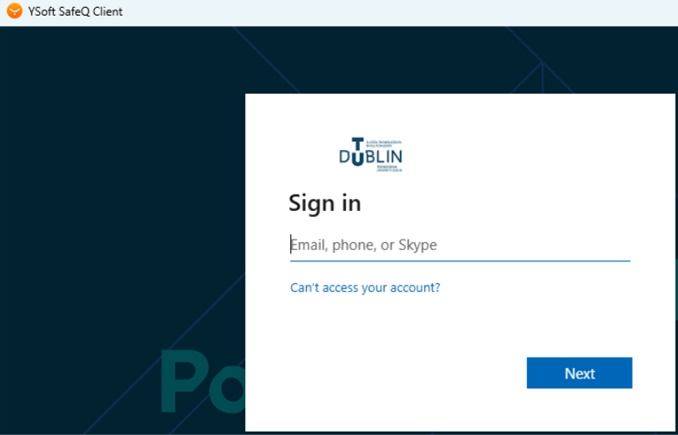
Task: Click the blue underline of the email field
Action: pyautogui.click(x=460, y=261)
